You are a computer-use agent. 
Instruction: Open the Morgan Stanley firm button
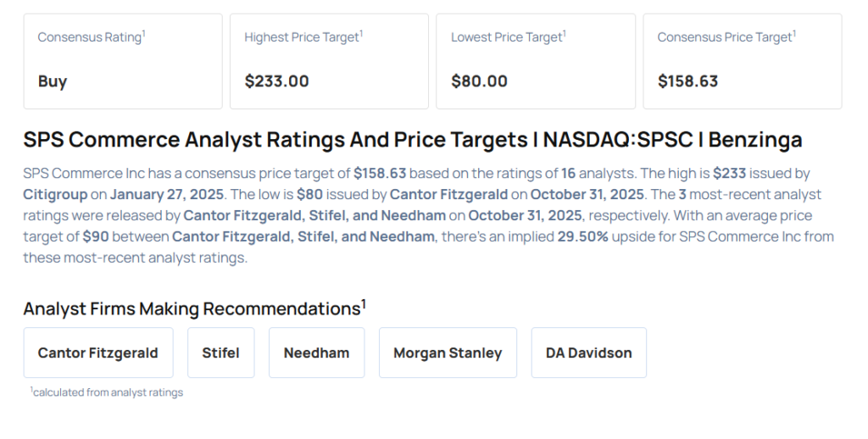(448, 353)
